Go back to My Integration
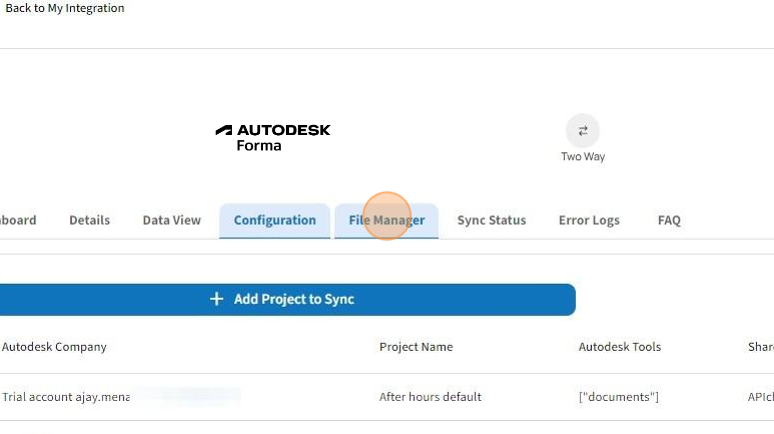The width and height of the screenshot is (774, 434). (x=65, y=8)
